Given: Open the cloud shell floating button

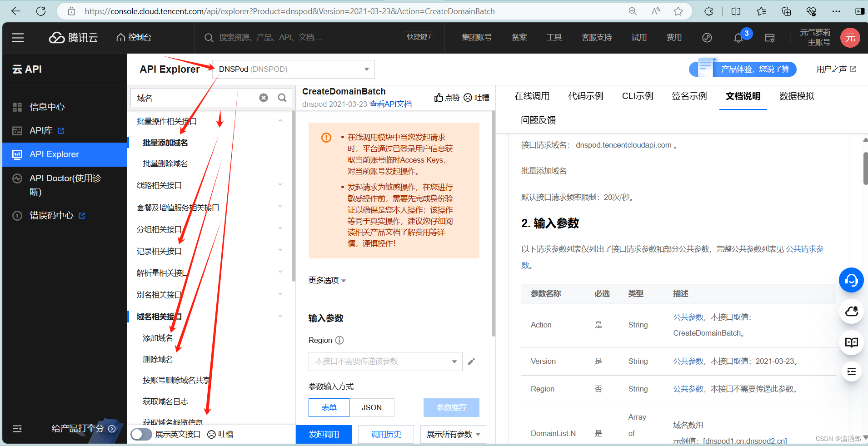Looking at the screenshot, I should coord(851,312).
